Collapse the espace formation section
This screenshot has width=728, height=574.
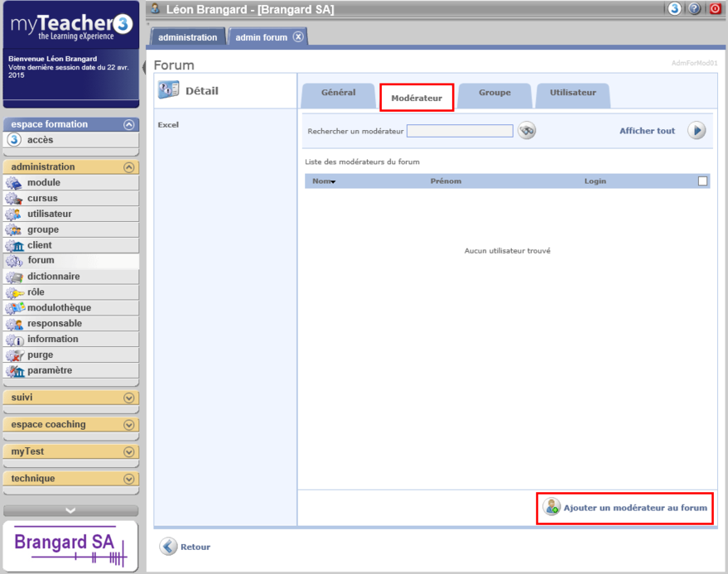[x=128, y=124]
